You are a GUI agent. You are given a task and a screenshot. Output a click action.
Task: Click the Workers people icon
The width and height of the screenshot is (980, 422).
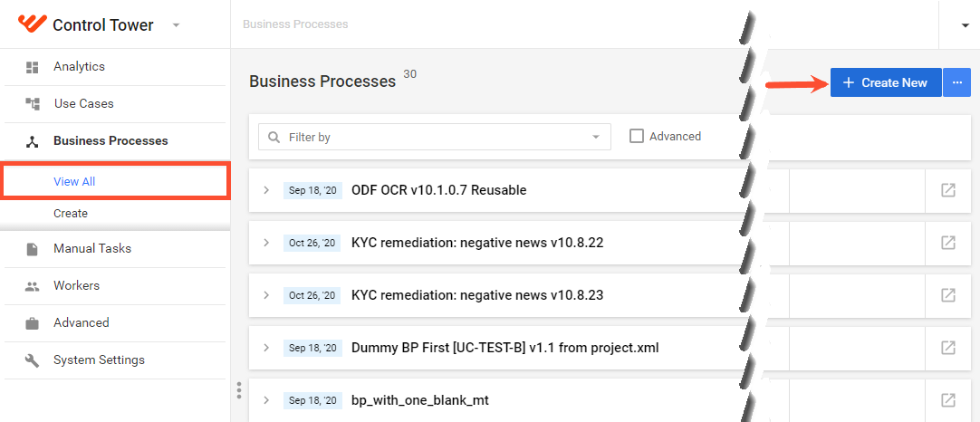[x=32, y=286]
